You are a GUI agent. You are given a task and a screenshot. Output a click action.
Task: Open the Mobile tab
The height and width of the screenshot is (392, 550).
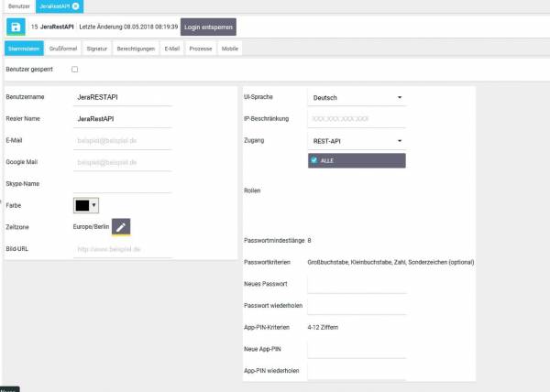pos(230,49)
